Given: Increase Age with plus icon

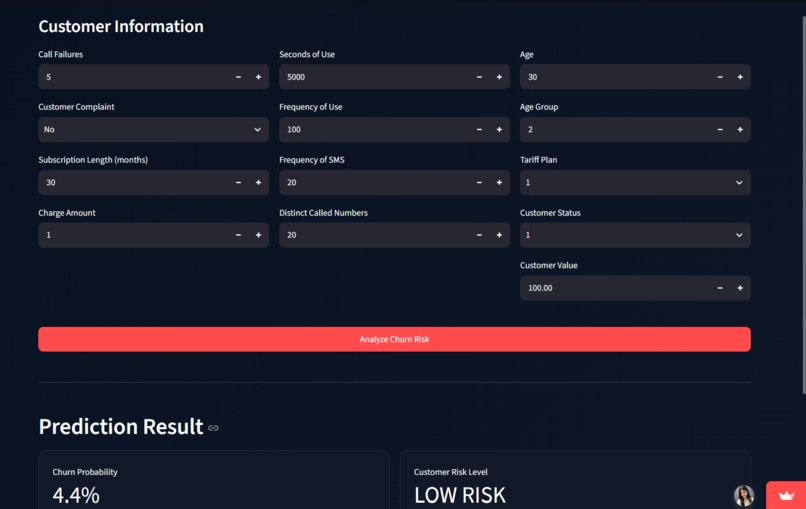Looking at the screenshot, I should (740, 77).
